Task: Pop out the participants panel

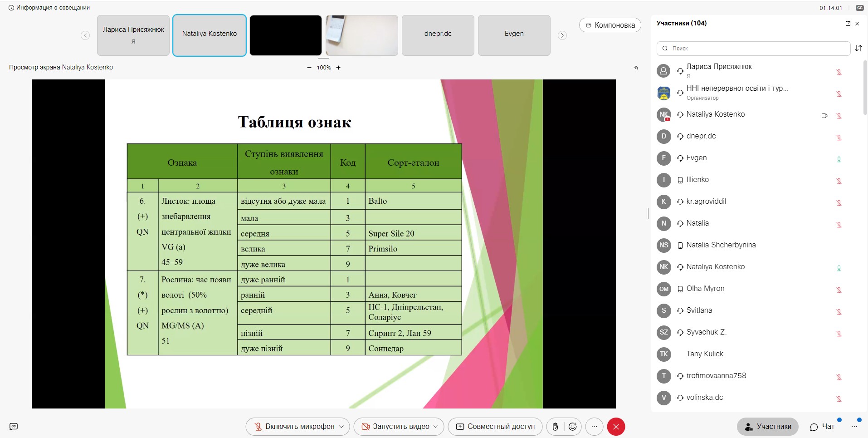Action: click(x=848, y=24)
